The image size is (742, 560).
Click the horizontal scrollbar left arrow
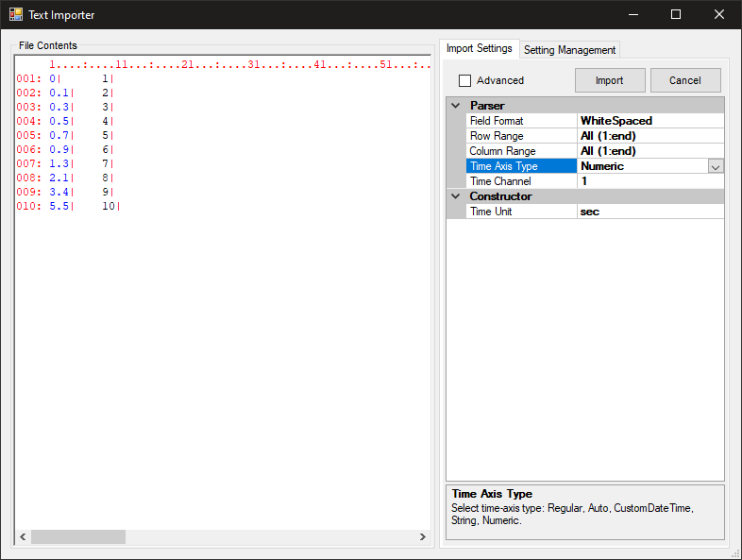[23, 536]
